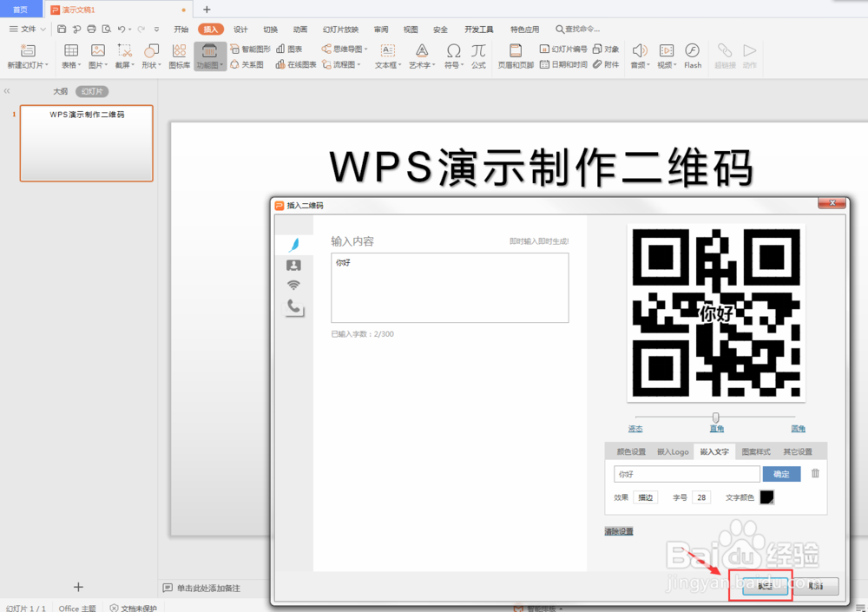868x612 pixels.
Task: Select 圆角 rounded corner style
Action: 798,428
